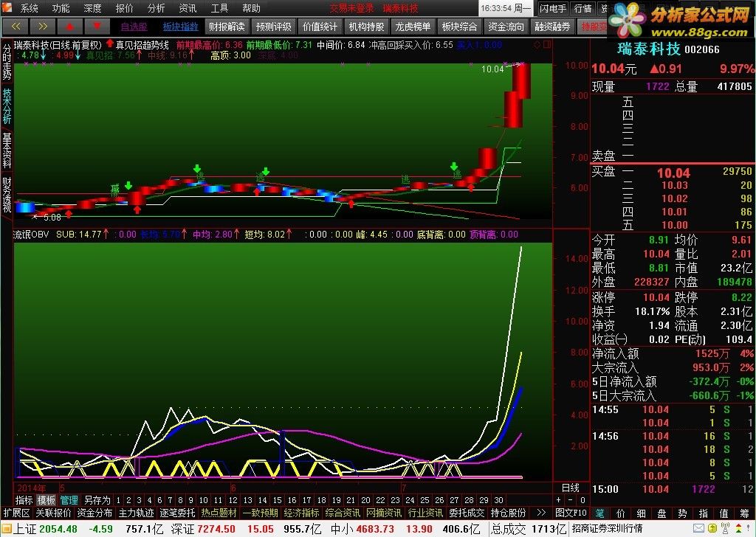Select the 筹 tab in the right panel

tap(746, 513)
